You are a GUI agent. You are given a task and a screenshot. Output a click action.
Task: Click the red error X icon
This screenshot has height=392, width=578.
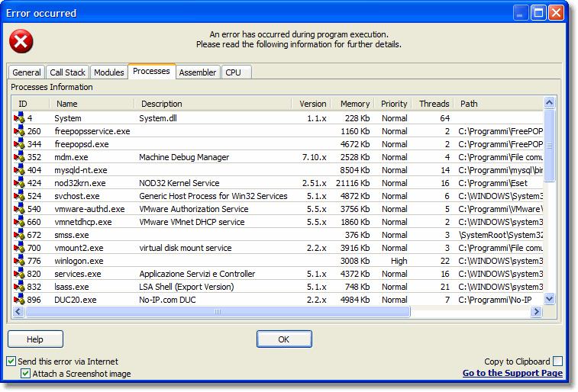click(x=21, y=41)
